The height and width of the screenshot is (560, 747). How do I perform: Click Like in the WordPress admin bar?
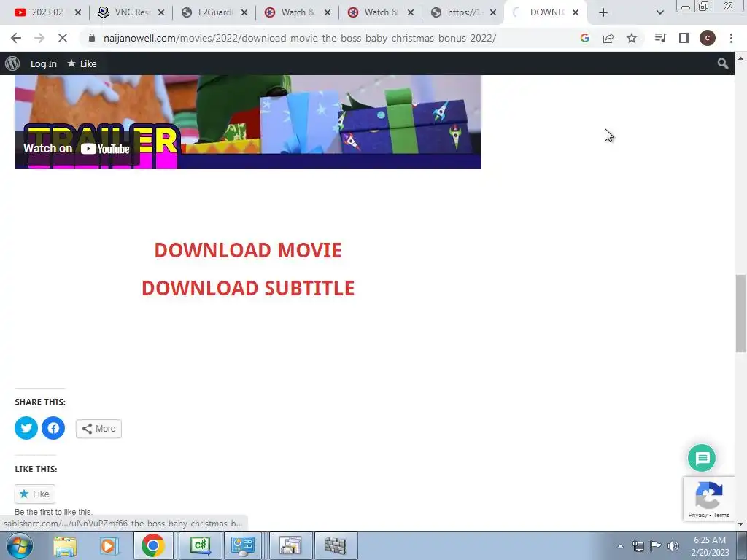(x=82, y=63)
